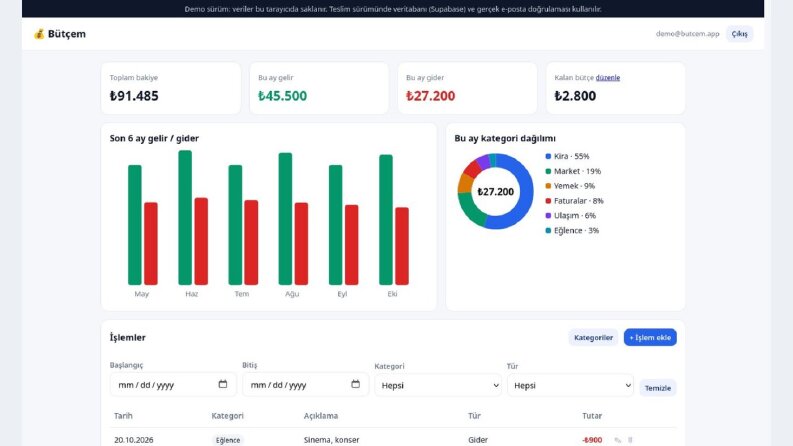Click the Açıklama column header
Screen dimensions: 793x446
point(321,416)
